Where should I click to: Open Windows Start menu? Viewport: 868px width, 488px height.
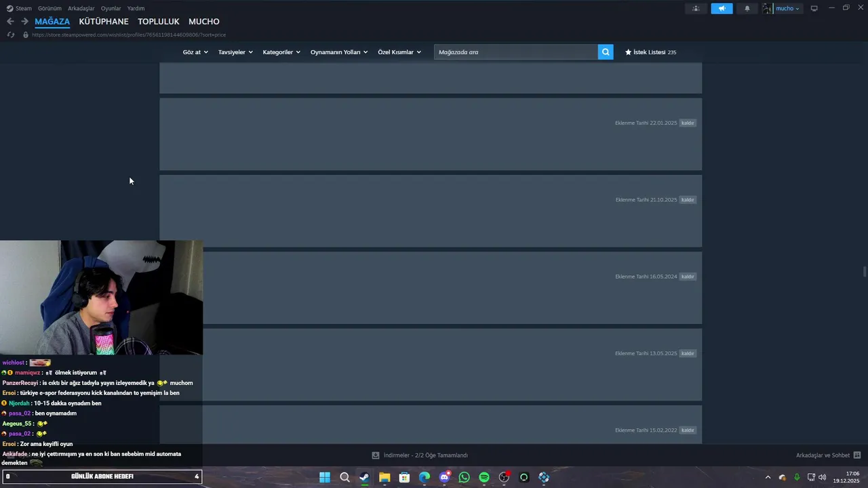pyautogui.click(x=325, y=477)
